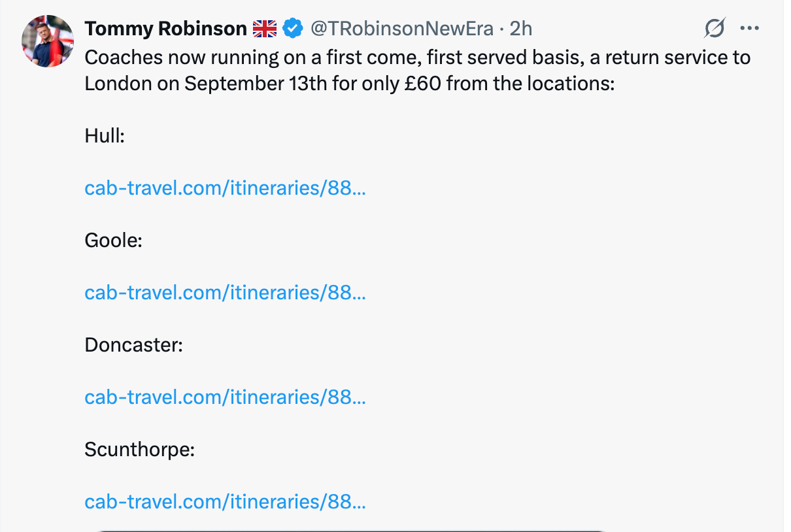Click the Grok slashed-circle icon
The image size is (791, 532).
pyautogui.click(x=715, y=29)
